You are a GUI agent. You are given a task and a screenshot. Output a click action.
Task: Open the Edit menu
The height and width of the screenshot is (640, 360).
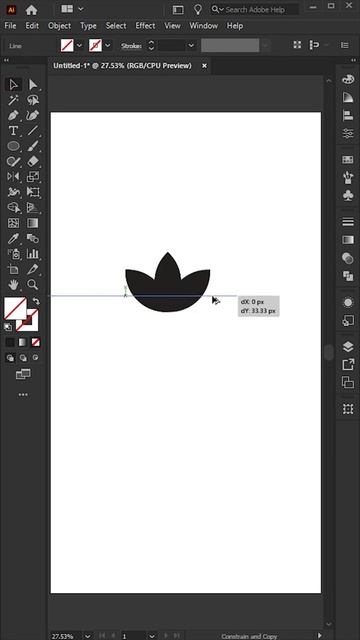pyautogui.click(x=32, y=26)
